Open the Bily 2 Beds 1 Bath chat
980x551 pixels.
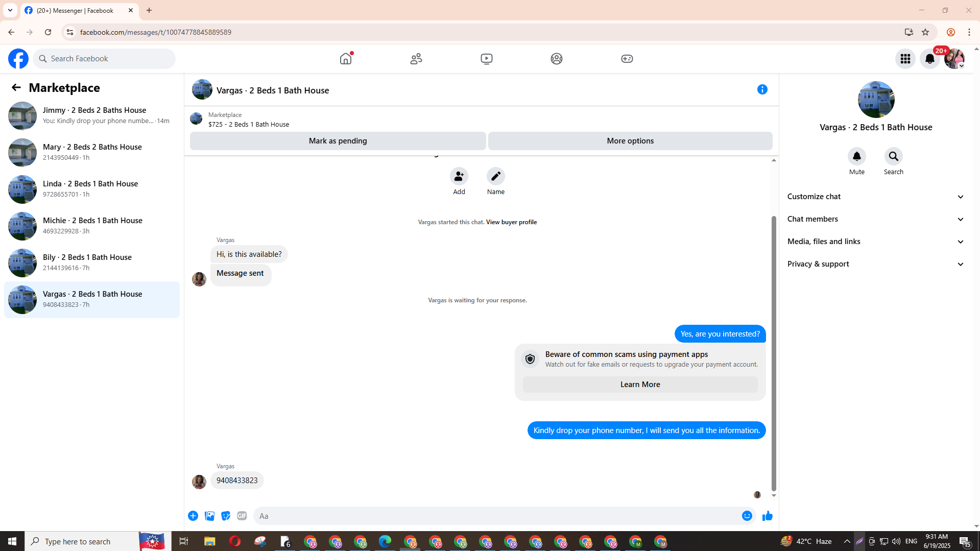pyautogui.click(x=92, y=263)
